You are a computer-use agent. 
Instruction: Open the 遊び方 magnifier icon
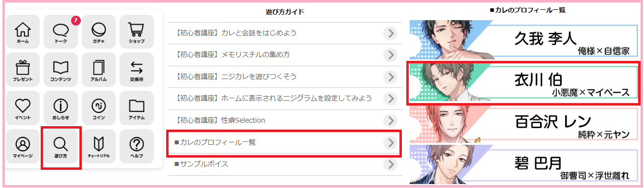pyautogui.click(x=61, y=147)
